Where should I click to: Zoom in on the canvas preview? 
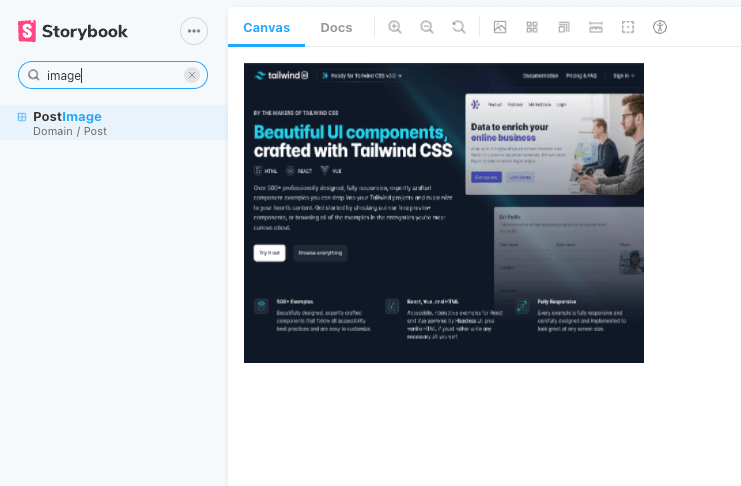pyautogui.click(x=395, y=27)
